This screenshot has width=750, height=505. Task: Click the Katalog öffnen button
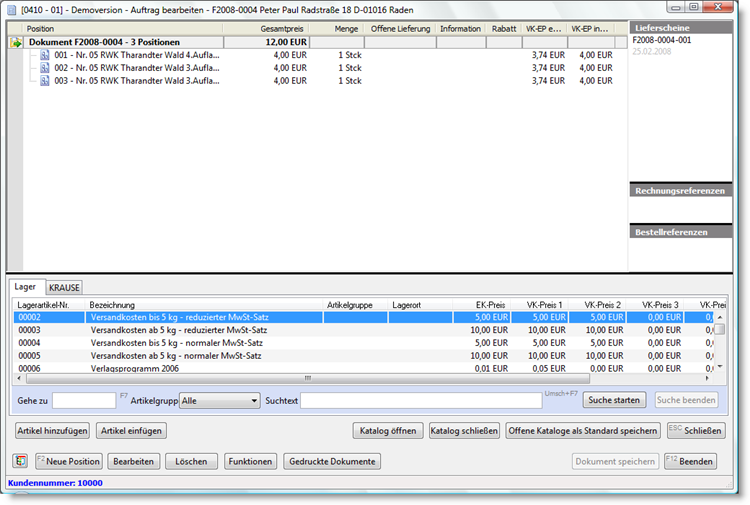coord(387,431)
